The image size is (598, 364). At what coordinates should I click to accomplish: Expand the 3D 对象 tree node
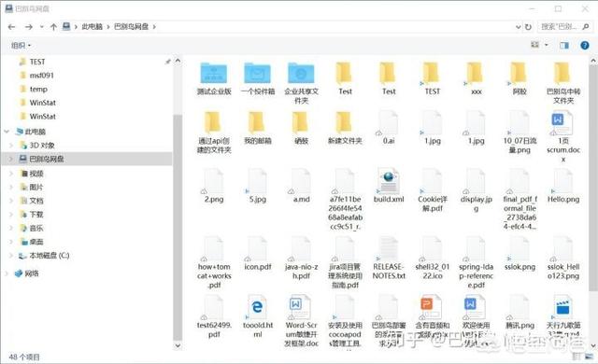(x=11, y=145)
